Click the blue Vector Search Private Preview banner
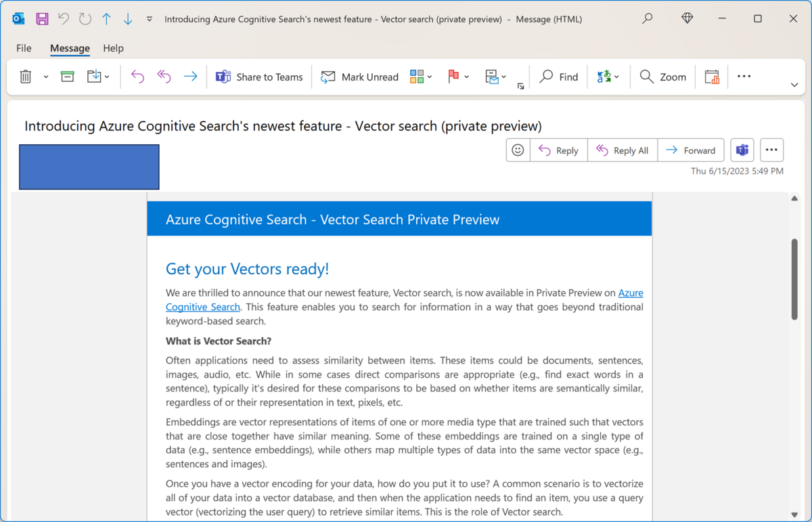This screenshot has width=812, height=522. 399,219
